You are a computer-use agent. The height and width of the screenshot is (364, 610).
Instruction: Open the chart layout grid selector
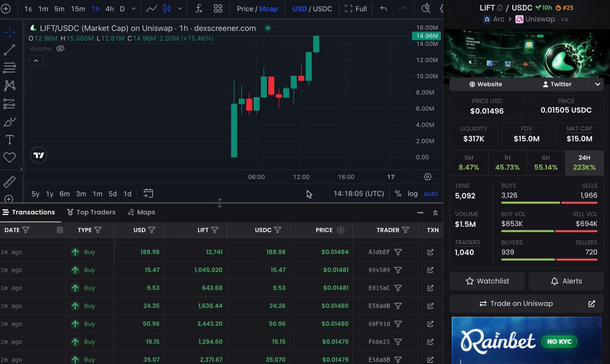tap(218, 9)
